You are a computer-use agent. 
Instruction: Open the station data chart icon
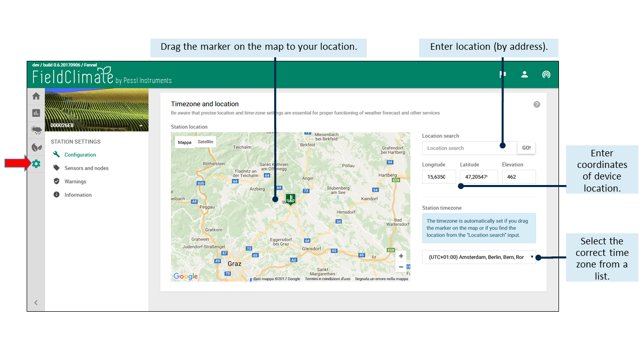pos(36,113)
